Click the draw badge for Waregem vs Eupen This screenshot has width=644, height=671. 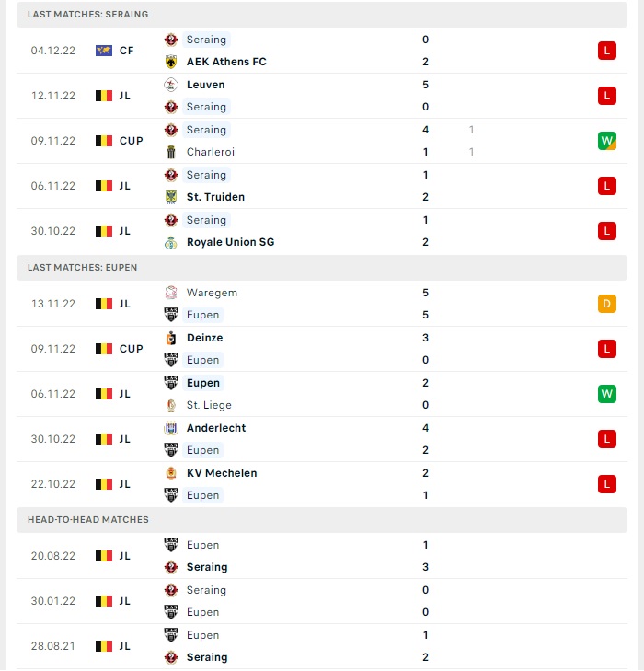tap(607, 304)
